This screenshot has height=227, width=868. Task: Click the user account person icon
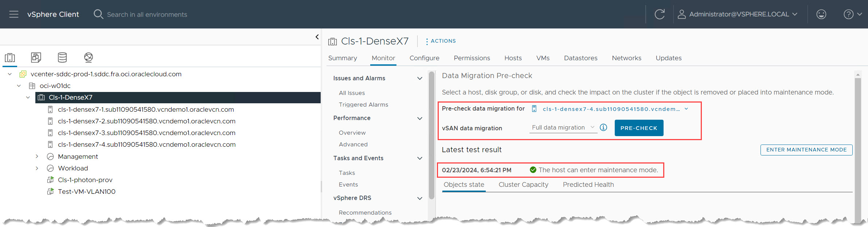click(x=681, y=14)
